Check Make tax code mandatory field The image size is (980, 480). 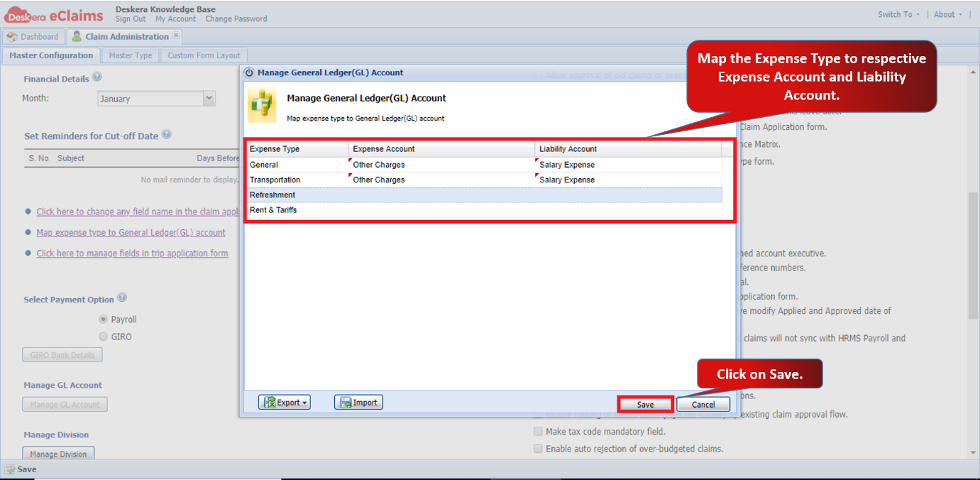tap(538, 431)
